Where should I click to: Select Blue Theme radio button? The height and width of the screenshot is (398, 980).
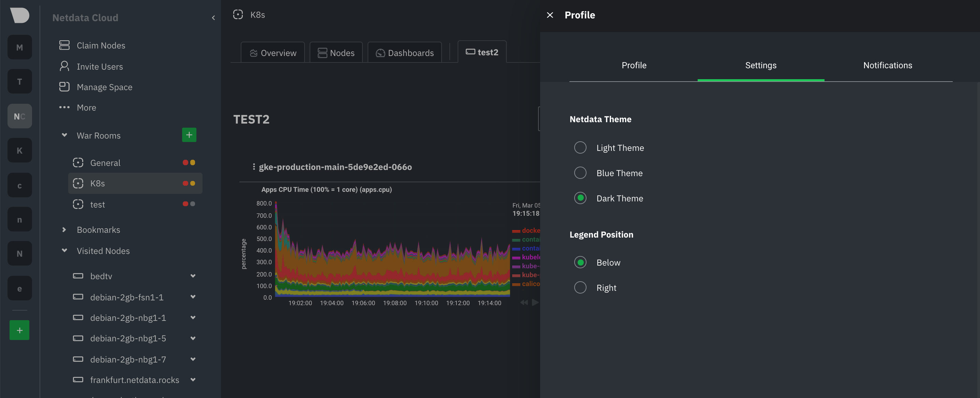point(580,173)
